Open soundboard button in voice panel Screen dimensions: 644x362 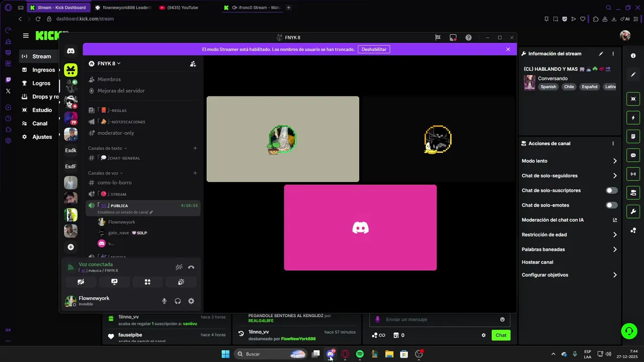[x=181, y=282]
